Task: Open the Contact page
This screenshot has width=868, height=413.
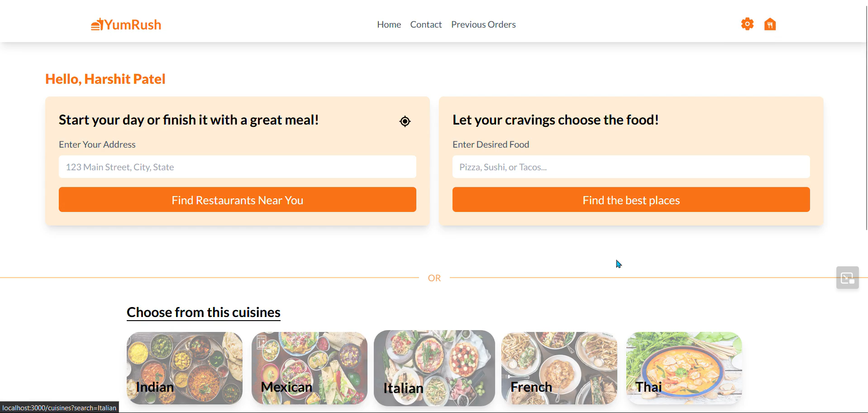Action: pyautogui.click(x=426, y=24)
